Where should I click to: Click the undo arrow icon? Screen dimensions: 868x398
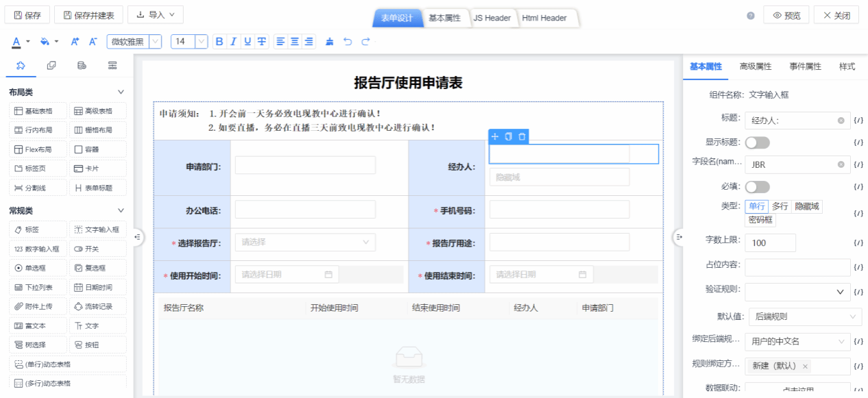click(348, 42)
